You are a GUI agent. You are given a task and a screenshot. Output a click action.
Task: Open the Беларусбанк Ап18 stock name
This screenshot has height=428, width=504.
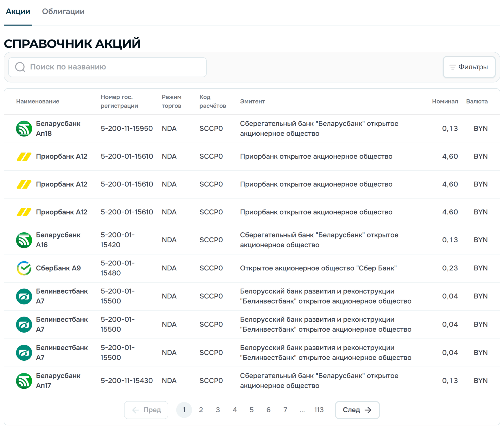tap(58, 128)
